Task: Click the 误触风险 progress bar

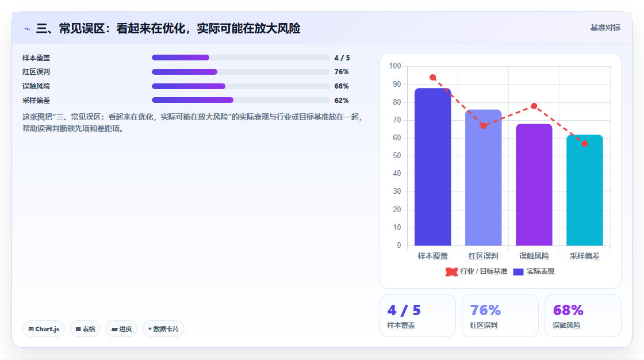Action: [x=241, y=86]
